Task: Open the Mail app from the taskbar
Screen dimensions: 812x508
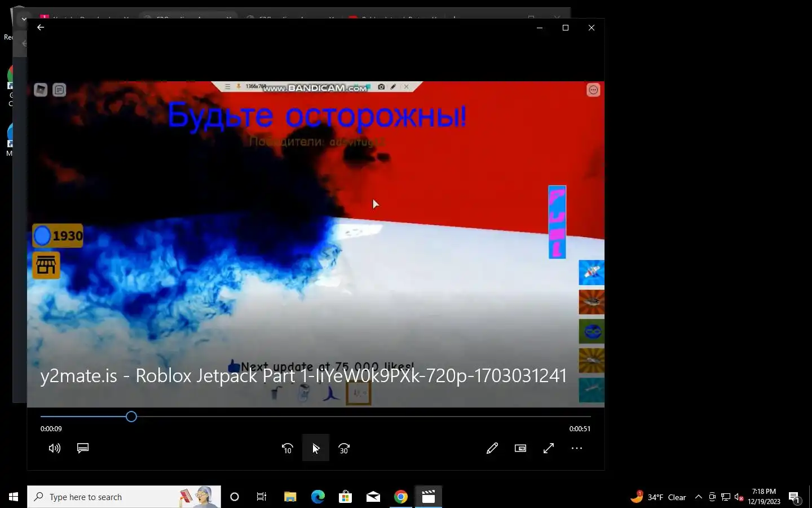Action: click(x=373, y=497)
